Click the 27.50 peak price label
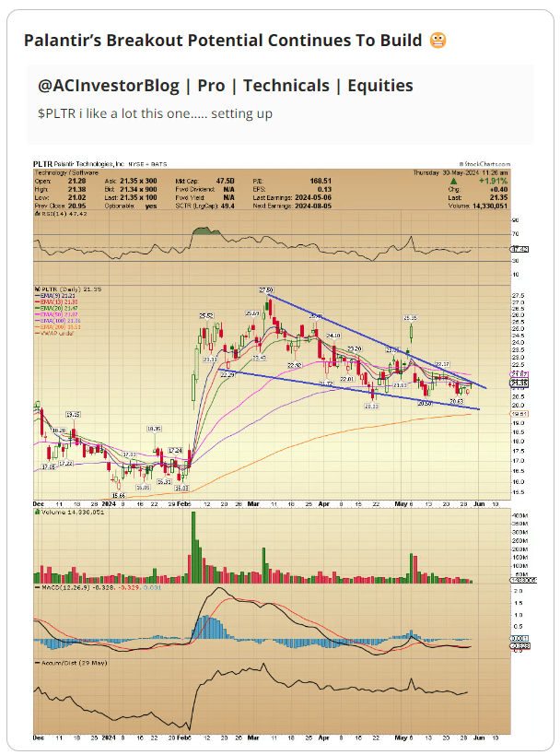Image resolution: width=560 pixels, height=755 pixels. point(266,289)
